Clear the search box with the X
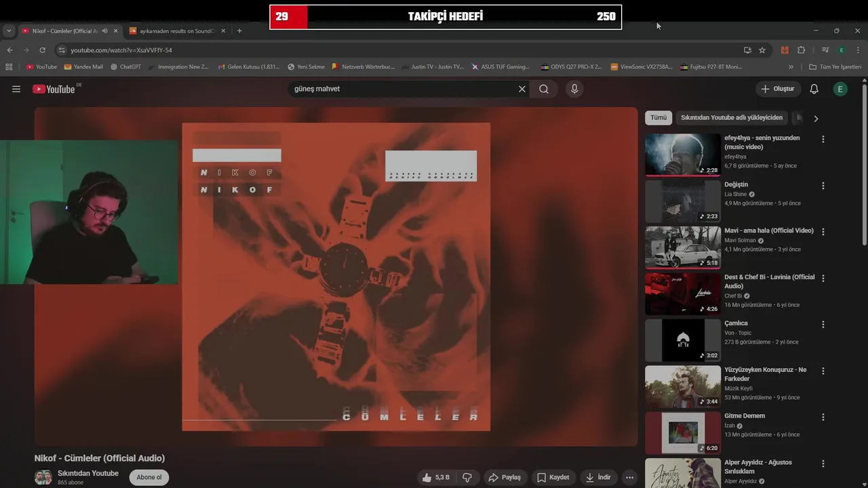This screenshot has height=488, width=868. click(522, 89)
